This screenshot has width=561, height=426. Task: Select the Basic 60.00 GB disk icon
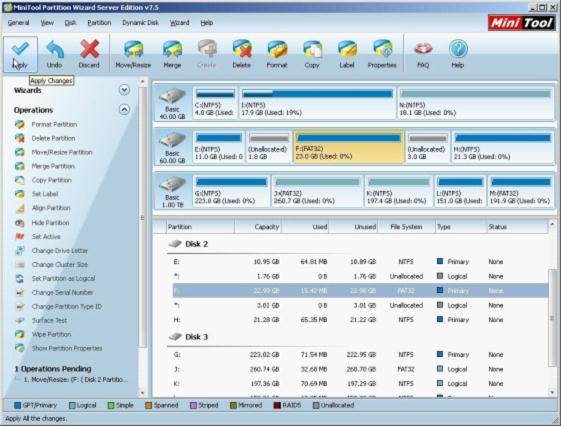point(172,147)
